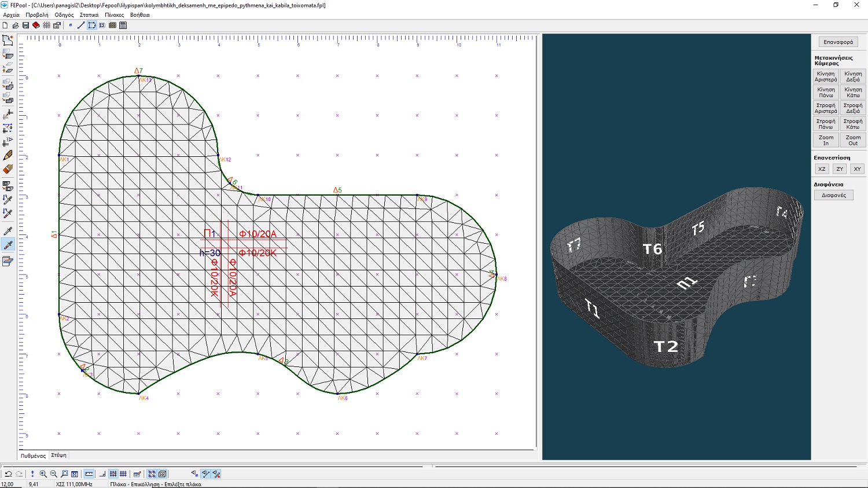Click the Zoom Out button in the 3D panel

pos(853,140)
